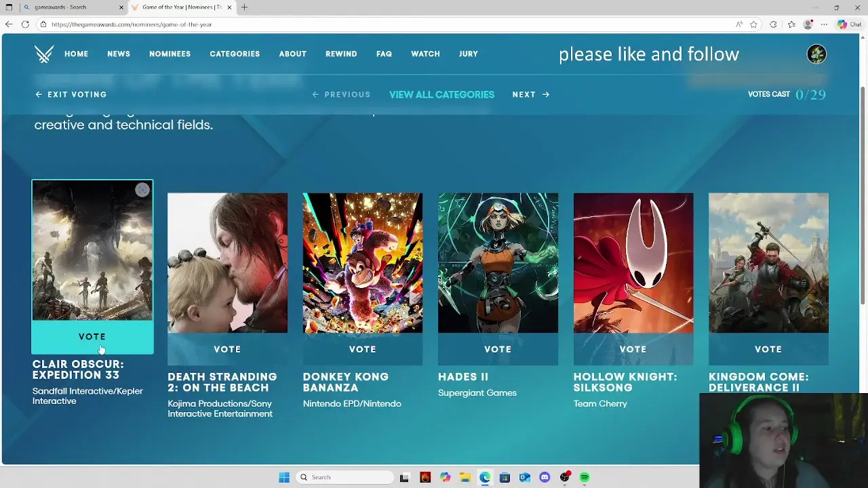The width and height of the screenshot is (868, 488).
Task: Open Spotify from taskbar
Action: [x=585, y=477]
